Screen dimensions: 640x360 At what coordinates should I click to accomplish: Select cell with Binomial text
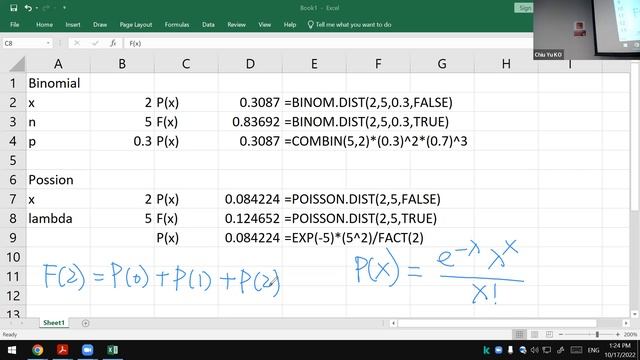click(58, 83)
